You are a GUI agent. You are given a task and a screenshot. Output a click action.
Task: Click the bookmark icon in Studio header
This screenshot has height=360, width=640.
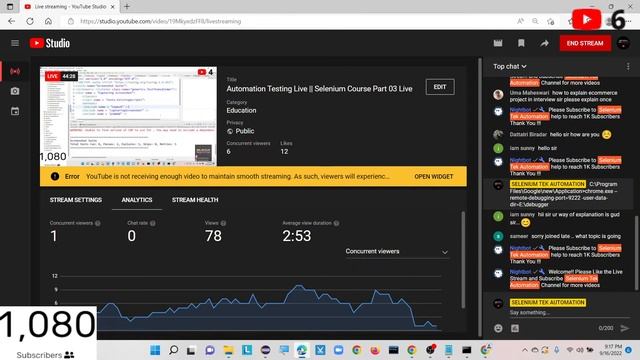(x=521, y=43)
